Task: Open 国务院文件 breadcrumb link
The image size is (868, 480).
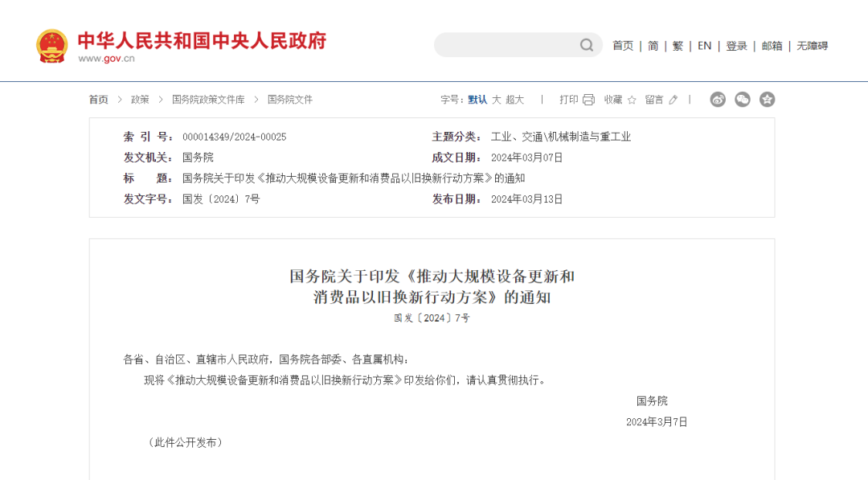Action: point(290,100)
